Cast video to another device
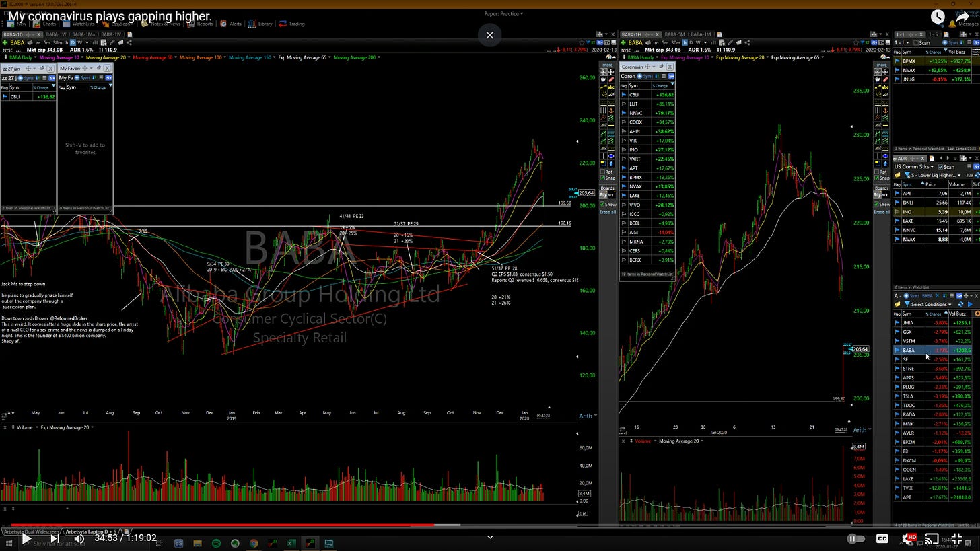The image size is (980, 551). [x=932, y=538]
